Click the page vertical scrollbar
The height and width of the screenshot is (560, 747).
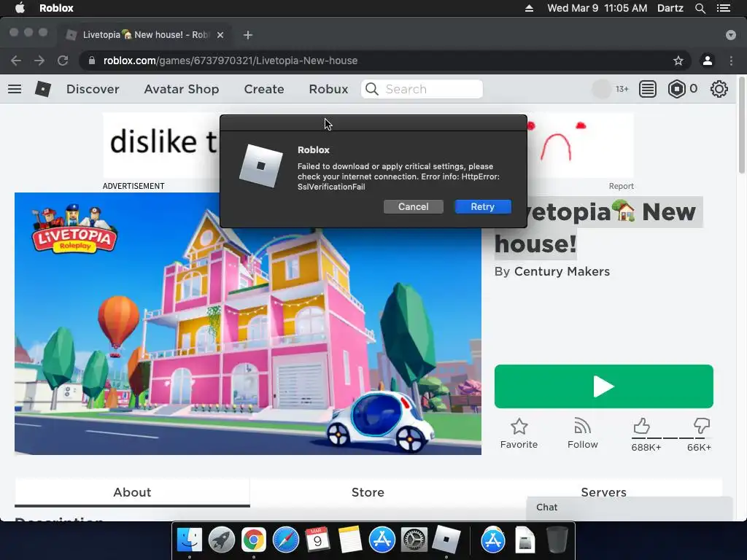(741, 126)
